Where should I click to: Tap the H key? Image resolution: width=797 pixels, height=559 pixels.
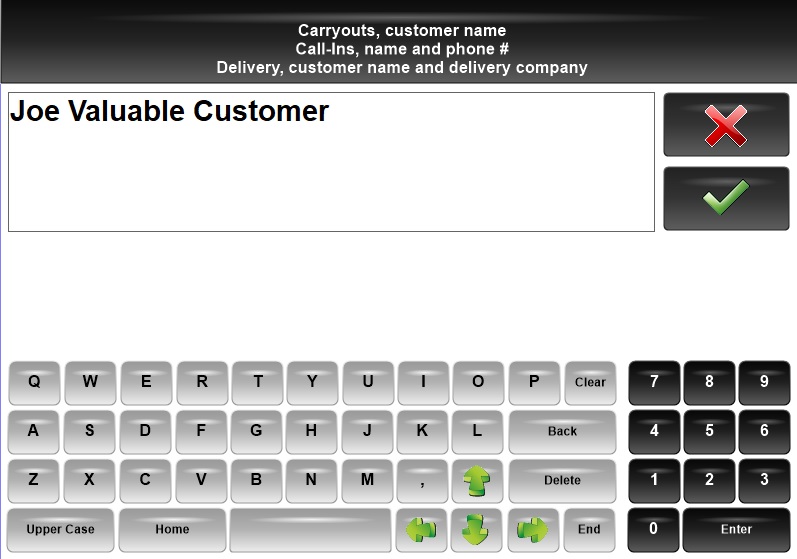click(311, 431)
